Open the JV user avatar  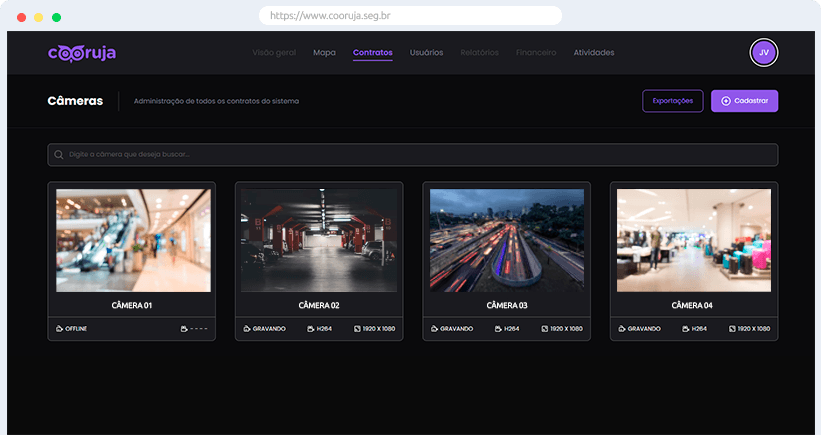pyautogui.click(x=764, y=53)
